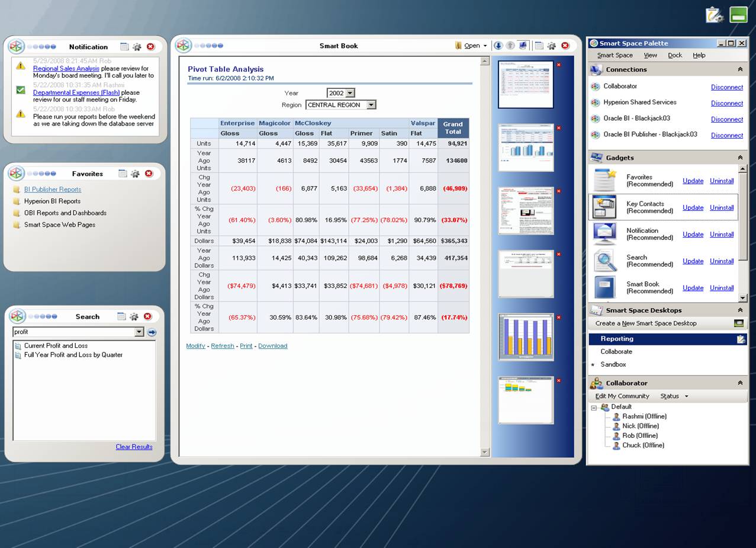Open the Help menu in palette
This screenshot has height=548, width=756.
click(x=699, y=55)
